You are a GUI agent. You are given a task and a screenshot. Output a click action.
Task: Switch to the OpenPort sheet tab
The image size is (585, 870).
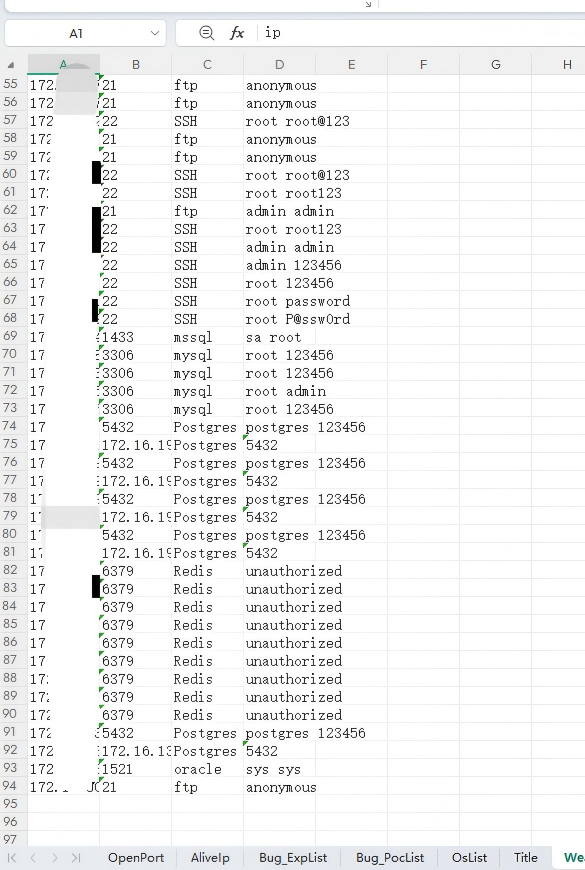[x=136, y=858]
